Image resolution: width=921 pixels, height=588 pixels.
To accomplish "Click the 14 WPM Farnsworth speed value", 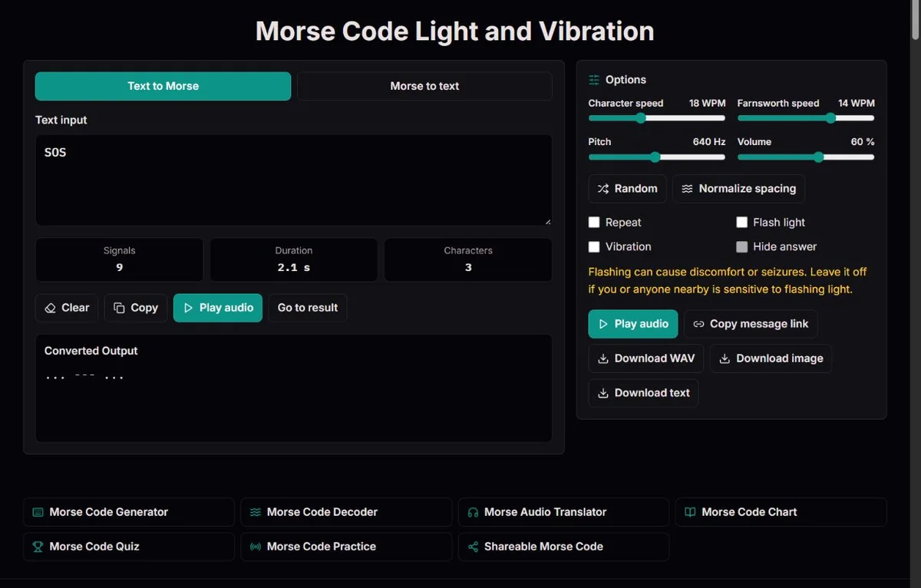I will (857, 103).
